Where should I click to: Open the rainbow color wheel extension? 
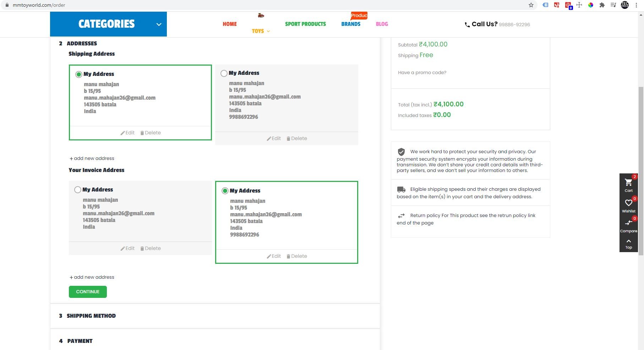tap(590, 5)
